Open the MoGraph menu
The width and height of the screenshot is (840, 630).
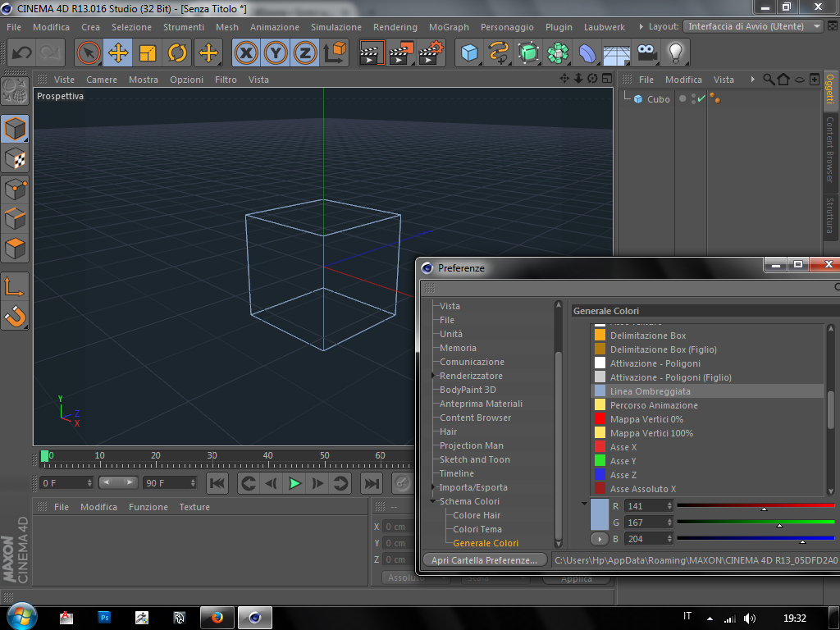(x=449, y=27)
